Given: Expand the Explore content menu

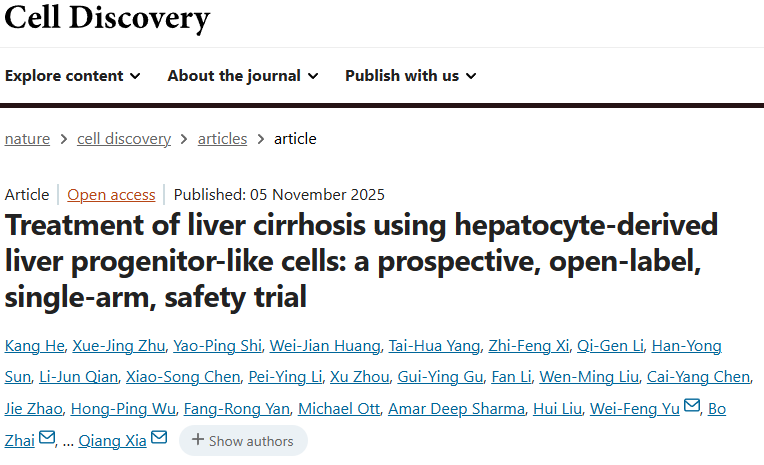Looking at the screenshot, I should click(73, 76).
